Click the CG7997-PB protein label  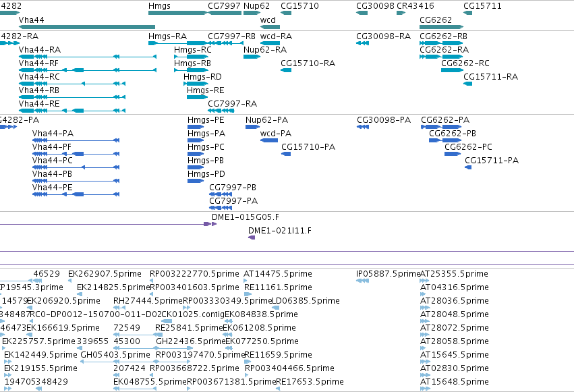click(233, 188)
